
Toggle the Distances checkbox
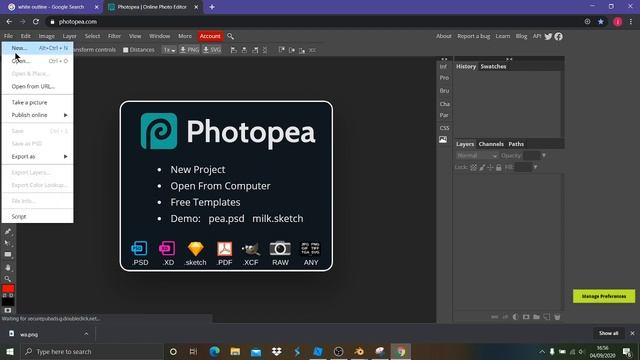point(126,50)
